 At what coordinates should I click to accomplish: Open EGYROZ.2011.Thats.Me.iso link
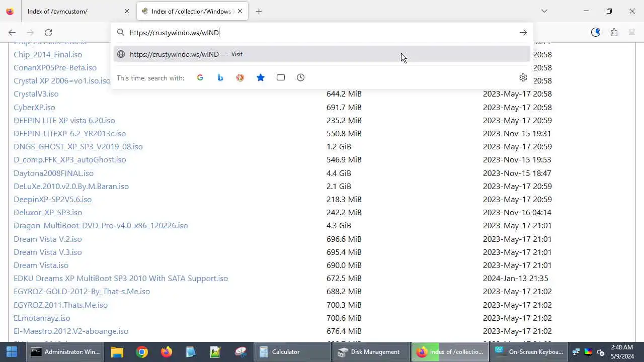click(60, 305)
